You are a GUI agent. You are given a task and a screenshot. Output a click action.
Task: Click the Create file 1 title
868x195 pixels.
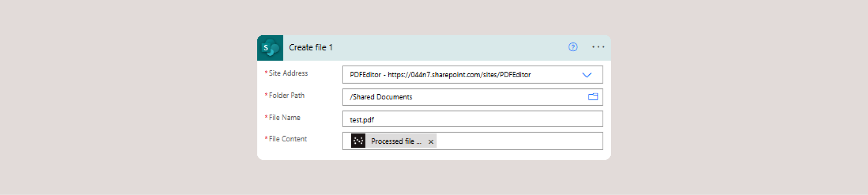311,47
